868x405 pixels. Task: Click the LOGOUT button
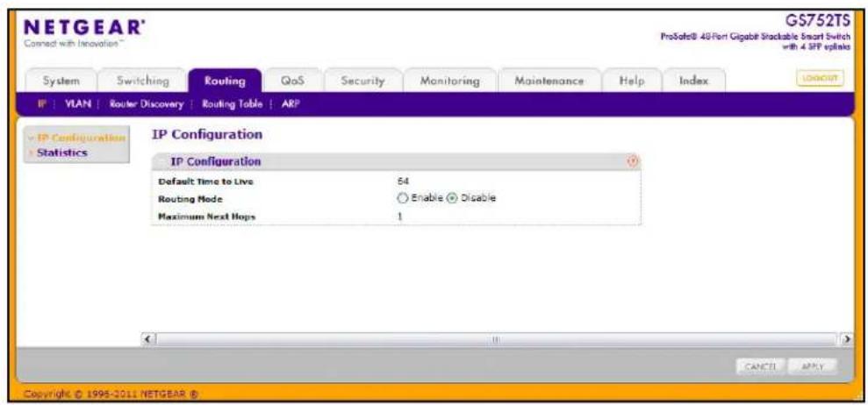point(820,79)
